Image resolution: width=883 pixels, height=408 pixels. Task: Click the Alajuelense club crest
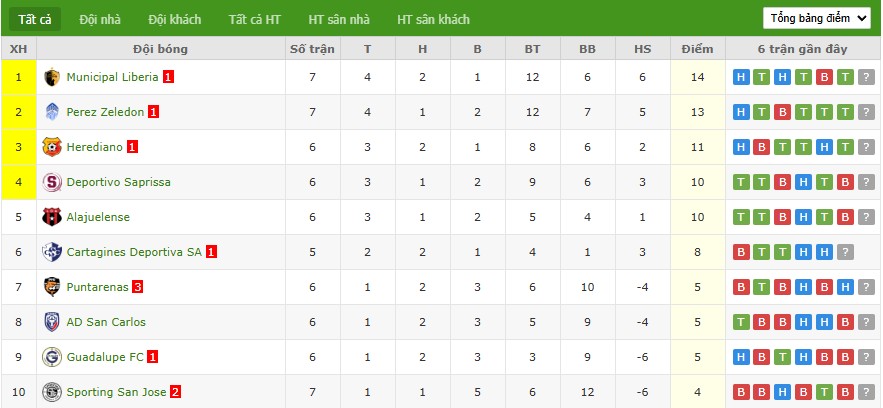[52, 217]
